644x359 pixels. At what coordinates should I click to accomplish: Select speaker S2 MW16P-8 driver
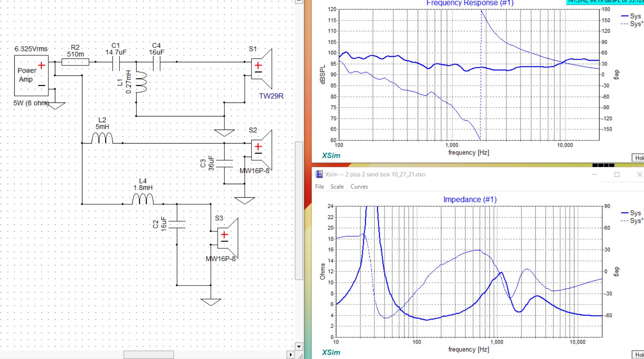click(x=262, y=150)
